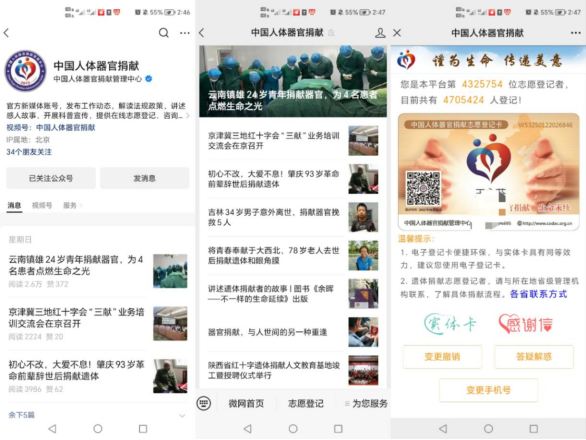Image resolution: width=586 pixels, height=440 pixels.
Task: Open the banner article 云南镇雄24岁青年捐献器官
Action: [293, 81]
